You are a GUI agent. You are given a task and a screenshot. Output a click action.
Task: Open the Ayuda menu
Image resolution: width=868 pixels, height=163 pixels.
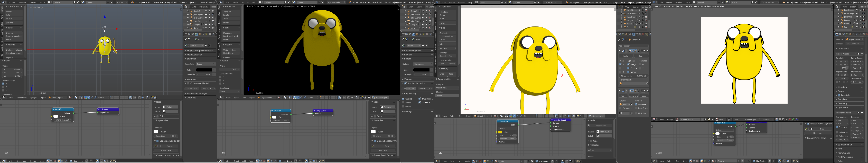[42, 2]
